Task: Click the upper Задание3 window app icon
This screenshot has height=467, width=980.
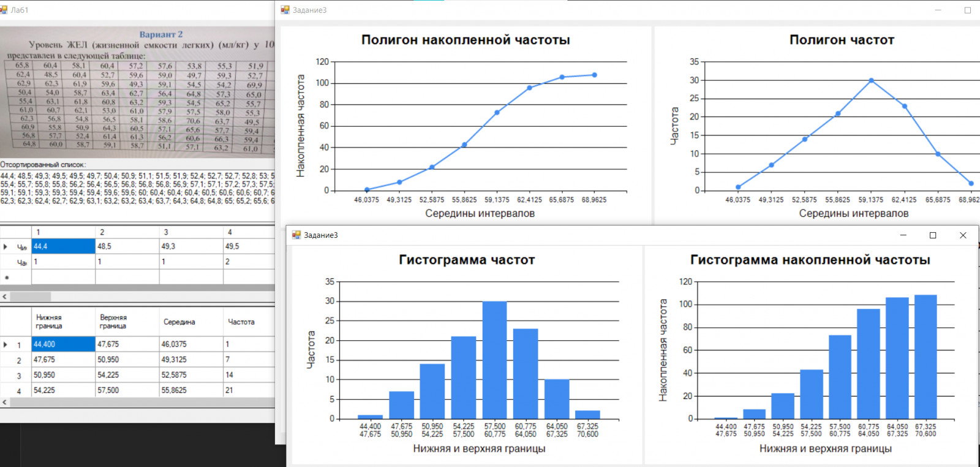Action: coord(285,10)
